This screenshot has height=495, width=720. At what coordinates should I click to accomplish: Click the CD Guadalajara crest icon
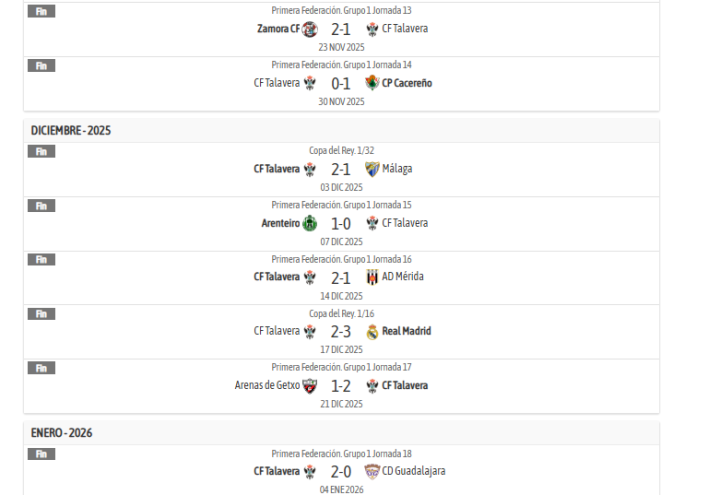point(372,471)
